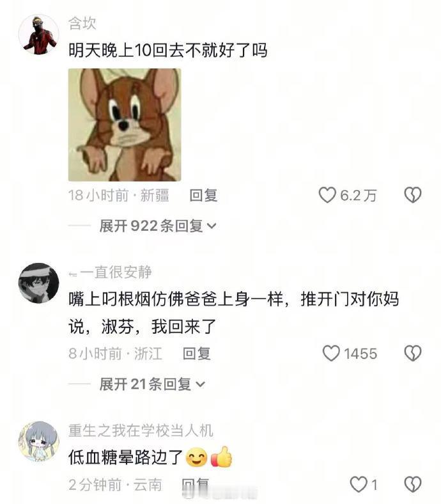Open username 含坎
This screenshot has width=441, height=504.
tap(82, 24)
